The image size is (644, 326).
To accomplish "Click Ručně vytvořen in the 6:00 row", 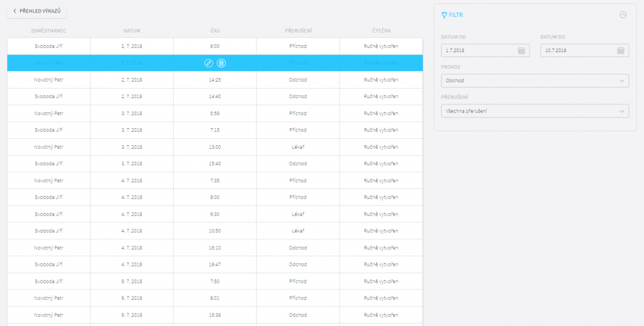I will point(380,46).
